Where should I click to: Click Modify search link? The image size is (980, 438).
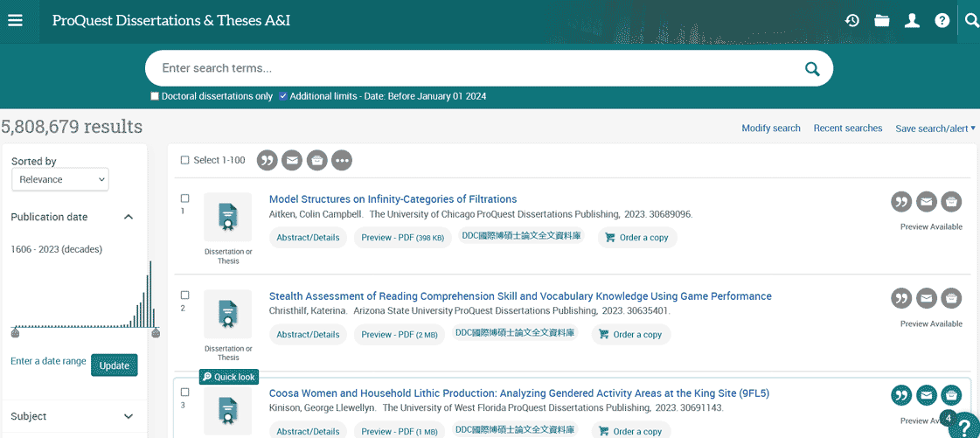pos(771,129)
